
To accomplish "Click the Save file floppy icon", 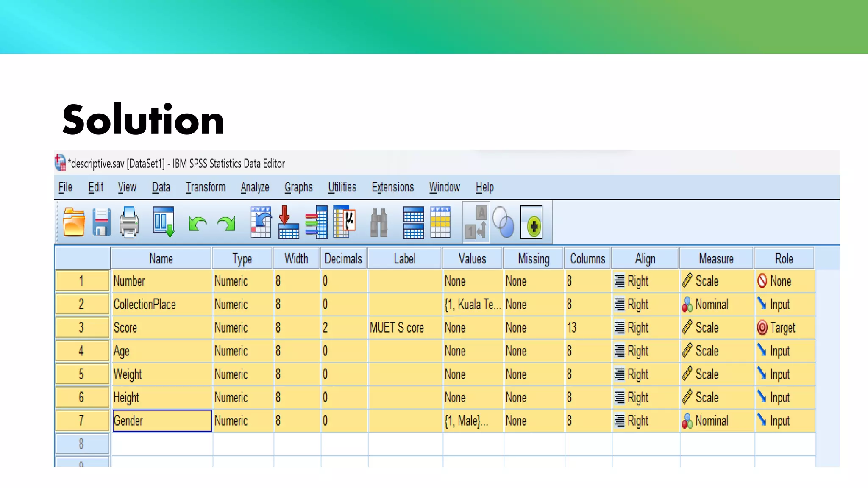I will click(x=101, y=222).
